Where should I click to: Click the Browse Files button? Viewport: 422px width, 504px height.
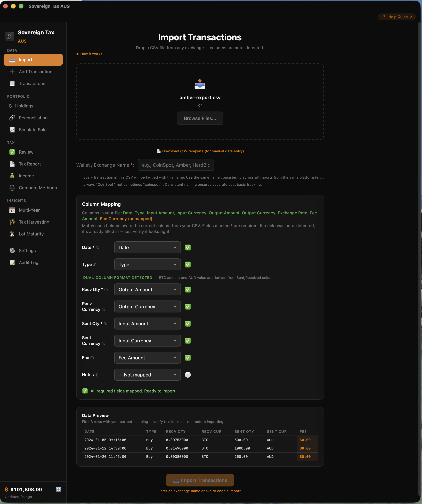(x=200, y=118)
